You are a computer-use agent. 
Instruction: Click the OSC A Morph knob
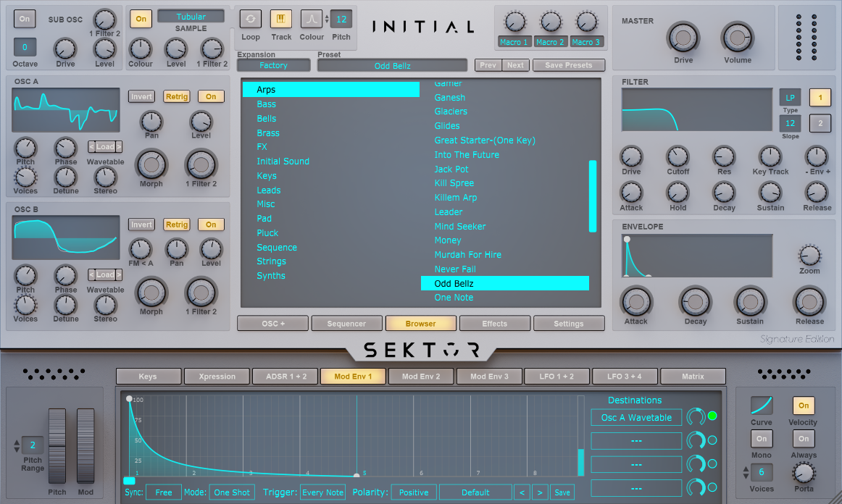click(151, 165)
